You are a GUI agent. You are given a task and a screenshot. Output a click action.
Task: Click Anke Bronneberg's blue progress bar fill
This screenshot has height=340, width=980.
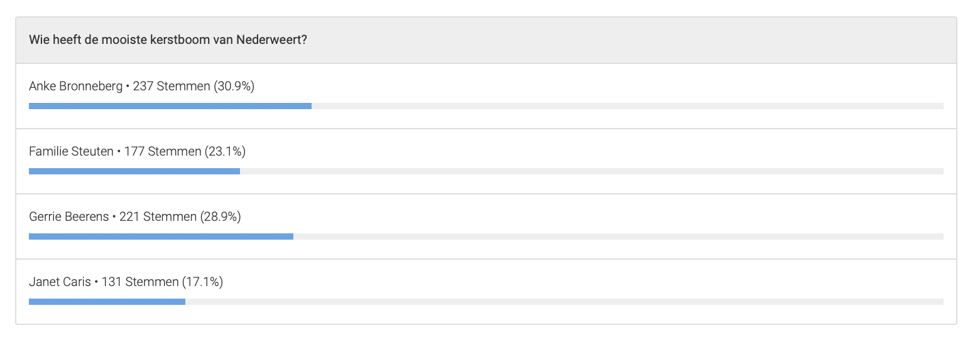pyautogui.click(x=170, y=106)
